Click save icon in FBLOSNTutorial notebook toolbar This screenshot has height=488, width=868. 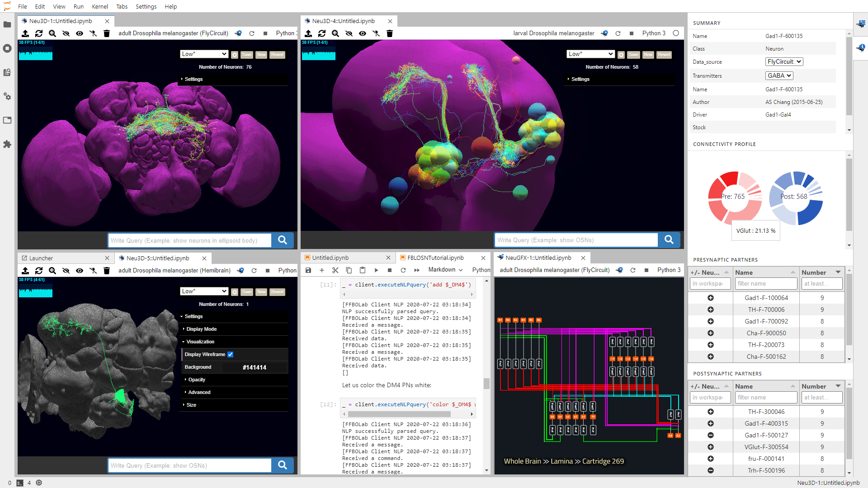308,270
